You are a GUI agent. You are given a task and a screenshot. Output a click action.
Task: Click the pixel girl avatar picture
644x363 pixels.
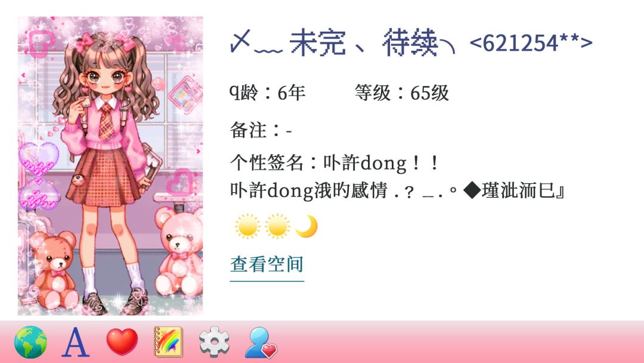(110, 166)
